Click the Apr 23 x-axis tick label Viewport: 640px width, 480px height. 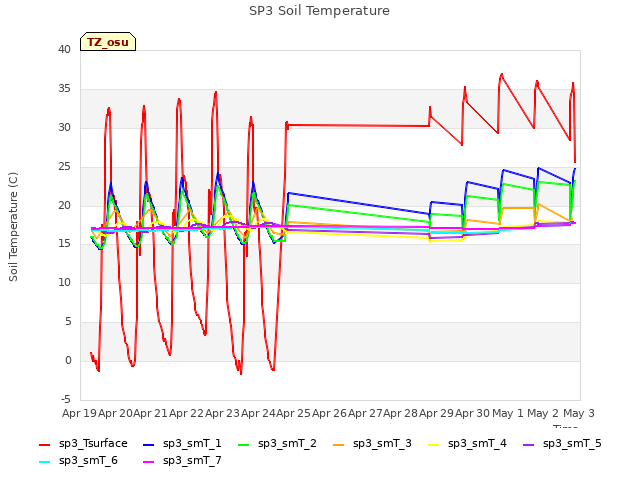coord(222,413)
